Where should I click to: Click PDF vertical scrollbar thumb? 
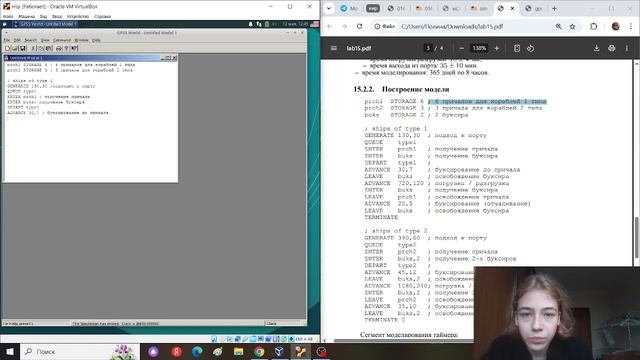(636, 238)
